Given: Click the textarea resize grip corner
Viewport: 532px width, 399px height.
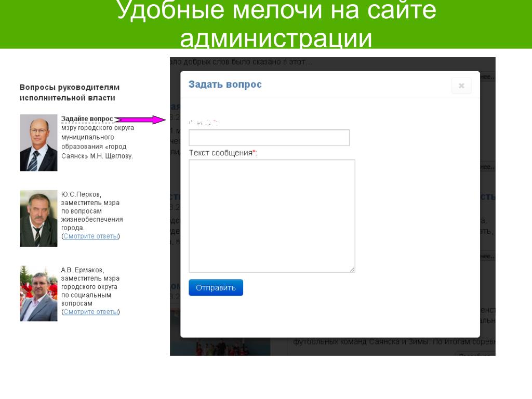Looking at the screenshot, I should point(352,270).
